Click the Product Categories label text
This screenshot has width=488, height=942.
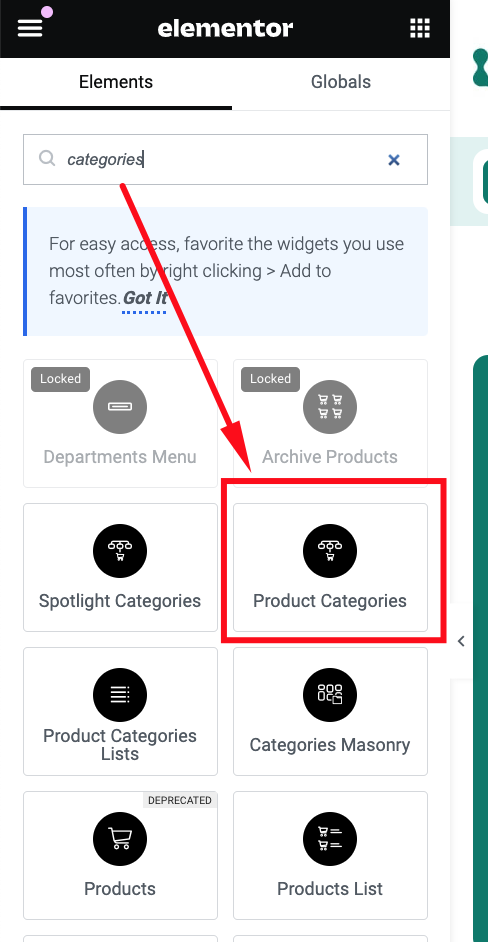[x=330, y=601]
